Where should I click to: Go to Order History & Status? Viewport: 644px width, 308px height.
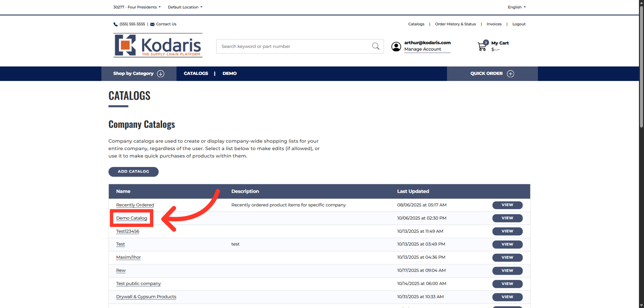pos(455,24)
